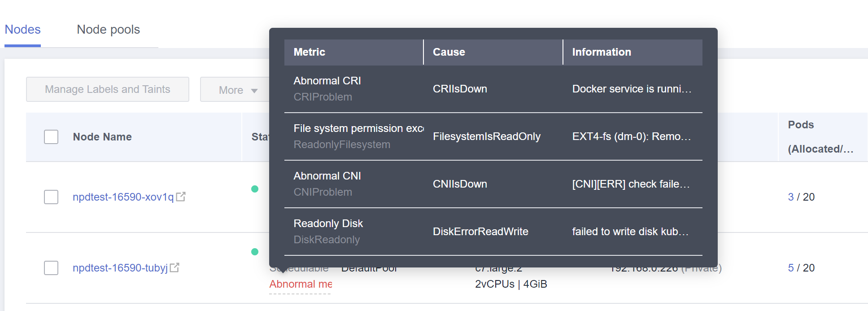868x311 pixels.
Task: Tick the select-all checkbox in header
Action: [51, 137]
